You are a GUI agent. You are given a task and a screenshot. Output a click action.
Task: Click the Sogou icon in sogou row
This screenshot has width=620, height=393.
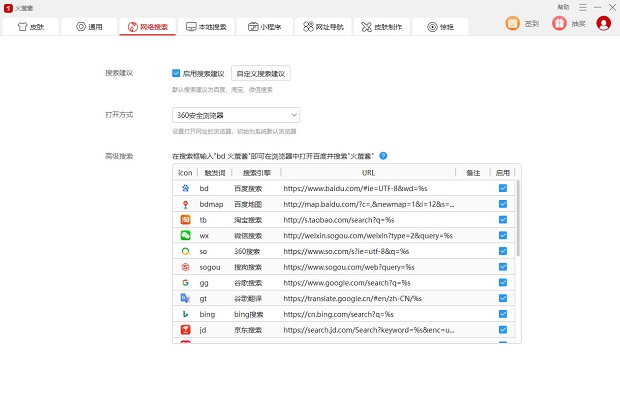[185, 267]
